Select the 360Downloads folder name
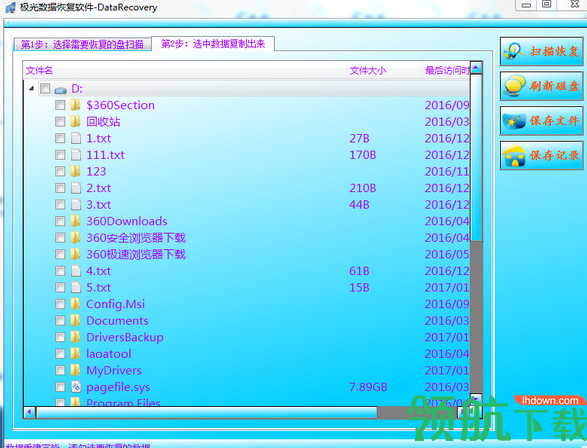 tap(127, 221)
